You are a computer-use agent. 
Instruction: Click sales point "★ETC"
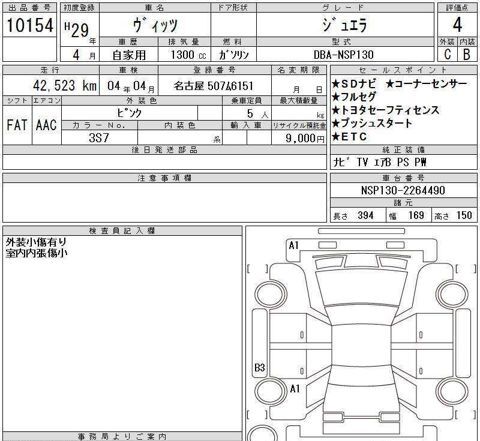point(349,137)
